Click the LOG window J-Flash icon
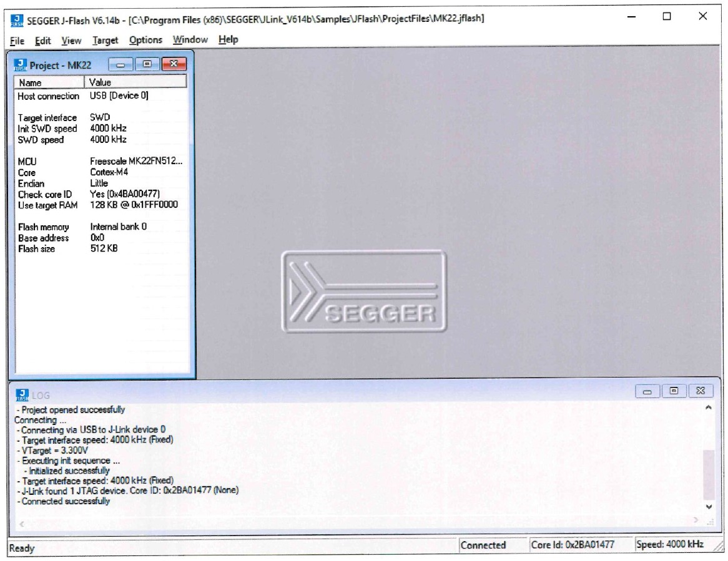This screenshot has height=561, width=728. 22,395
